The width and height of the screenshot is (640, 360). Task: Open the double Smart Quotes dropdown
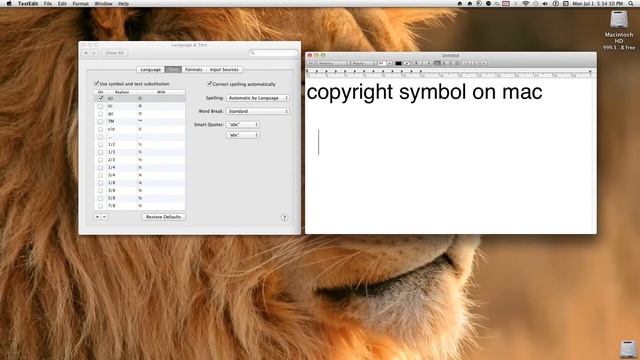pos(243,124)
